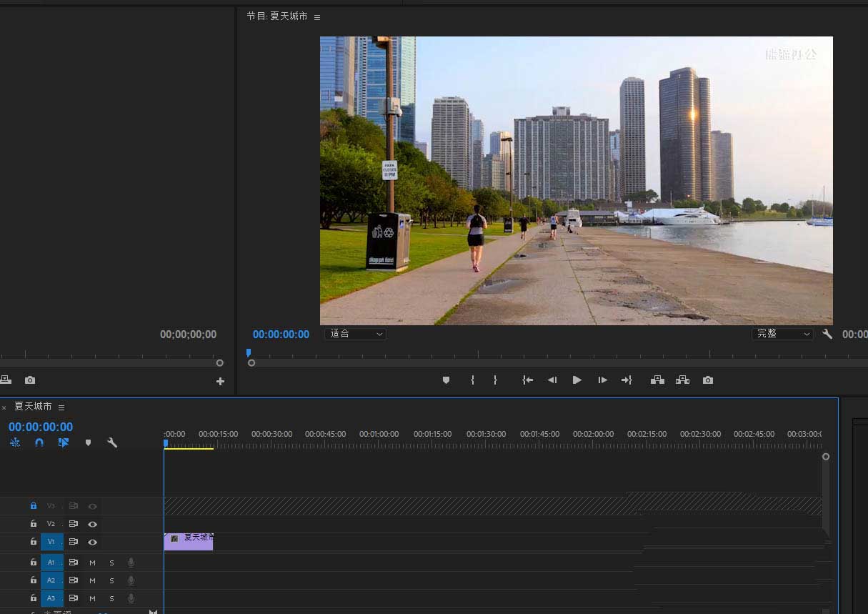The width and height of the screenshot is (868, 614).
Task: Click Export Frame camera icon in program monitor
Action: pos(707,380)
